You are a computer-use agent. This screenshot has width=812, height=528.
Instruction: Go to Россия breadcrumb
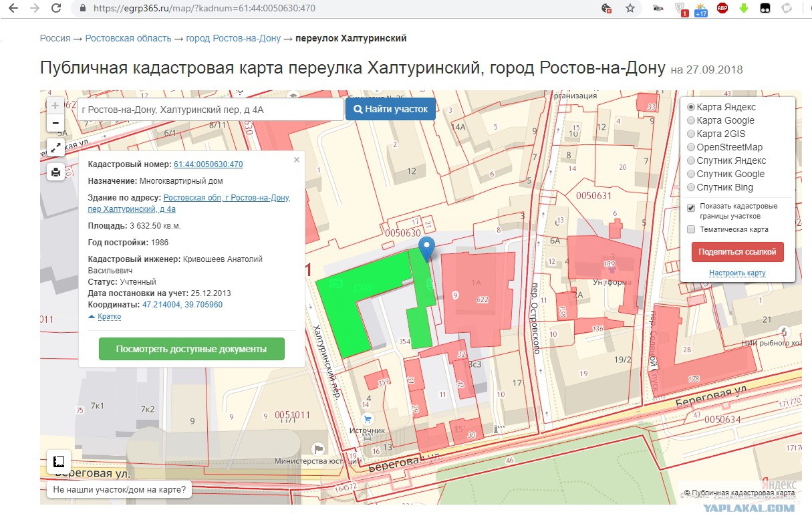click(x=55, y=38)
